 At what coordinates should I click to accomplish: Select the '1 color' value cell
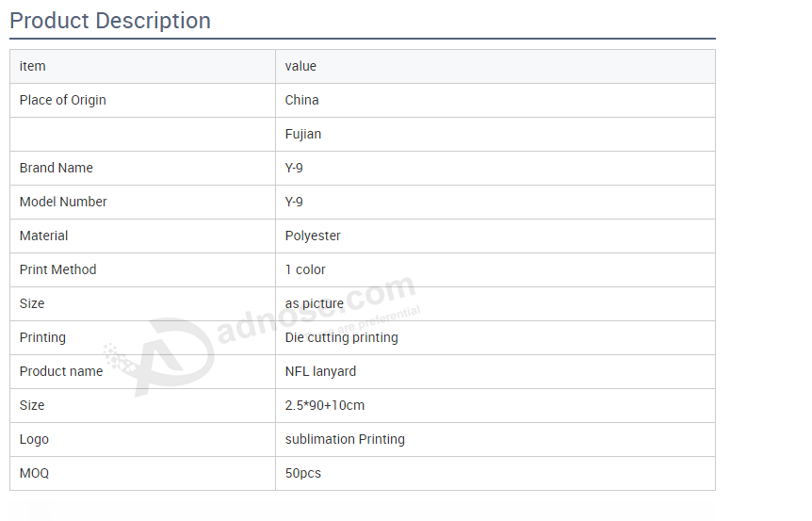coord(305,269)
